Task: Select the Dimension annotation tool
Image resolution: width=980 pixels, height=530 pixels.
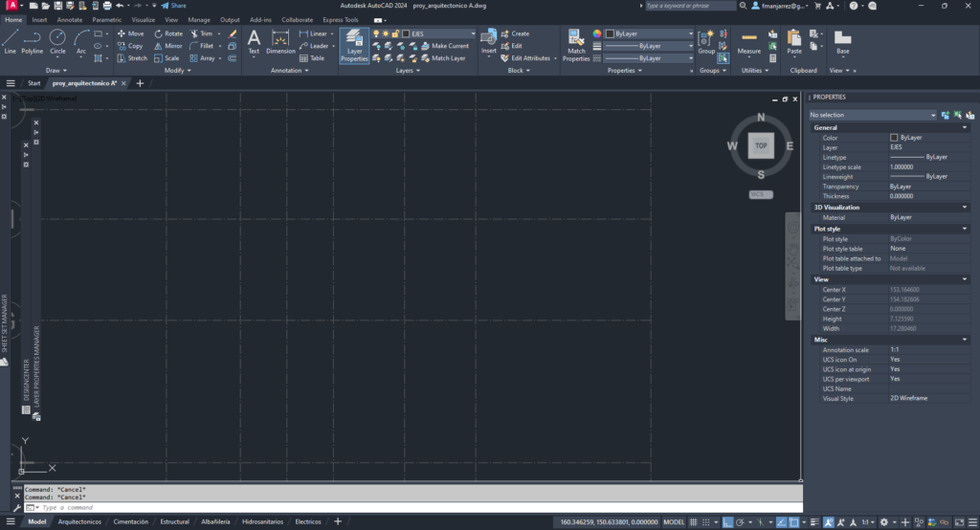Action: [280, 41]
